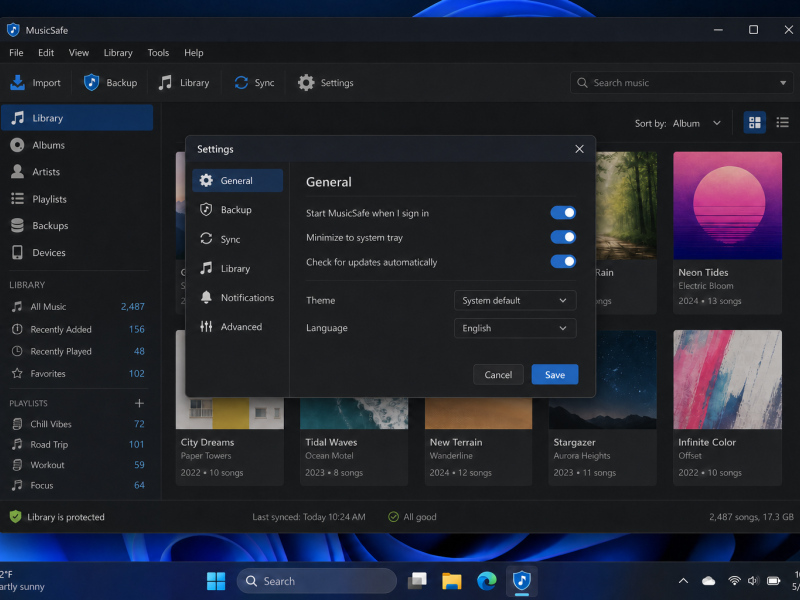Toggle Check for updates automatically

pos(563,262)
